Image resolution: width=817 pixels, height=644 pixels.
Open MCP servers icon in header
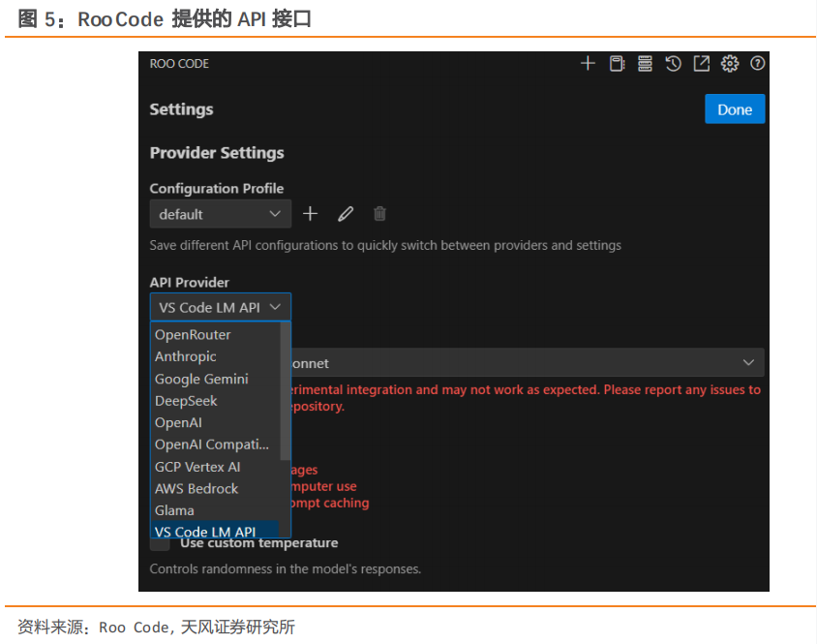tap(645, 64)
